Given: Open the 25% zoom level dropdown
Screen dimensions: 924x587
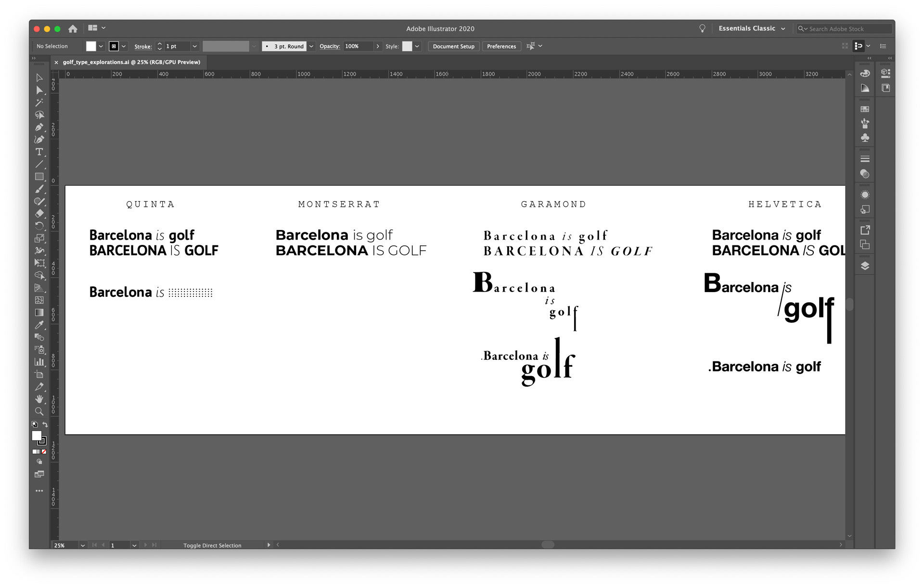Looking at the screenshot, I should (83, 545).
